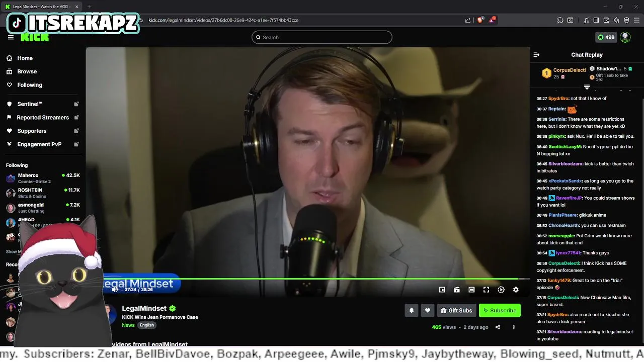
Task: Click morseapple username in chat
Action: tap(561, 236)
